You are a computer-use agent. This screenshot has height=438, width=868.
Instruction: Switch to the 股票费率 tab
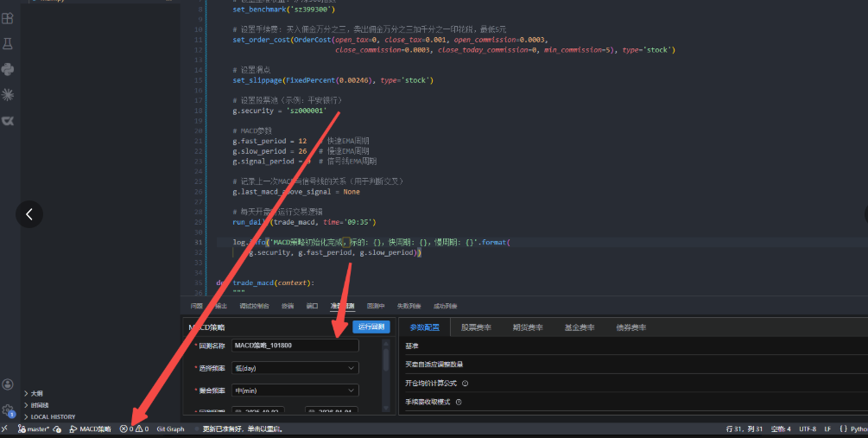click(476, 327)
